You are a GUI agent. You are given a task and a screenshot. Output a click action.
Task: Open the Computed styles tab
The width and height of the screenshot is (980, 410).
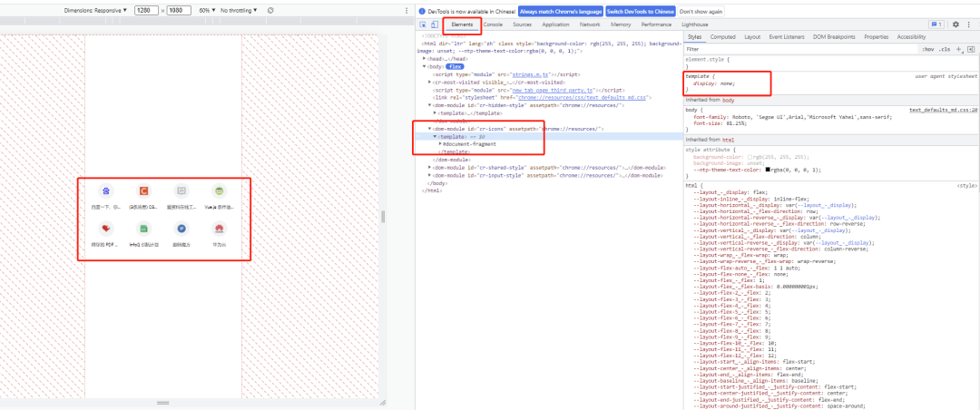(x=723, y=37)
